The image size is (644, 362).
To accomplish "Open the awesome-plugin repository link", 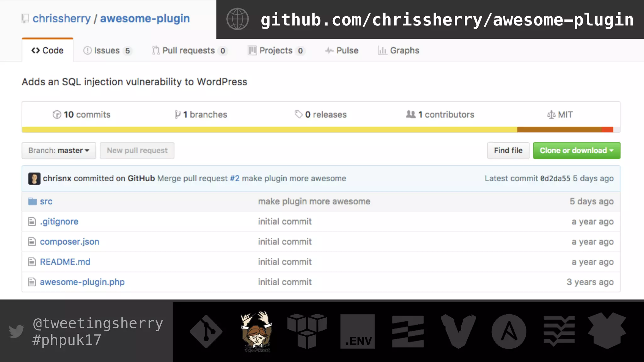I will (145, 19).
